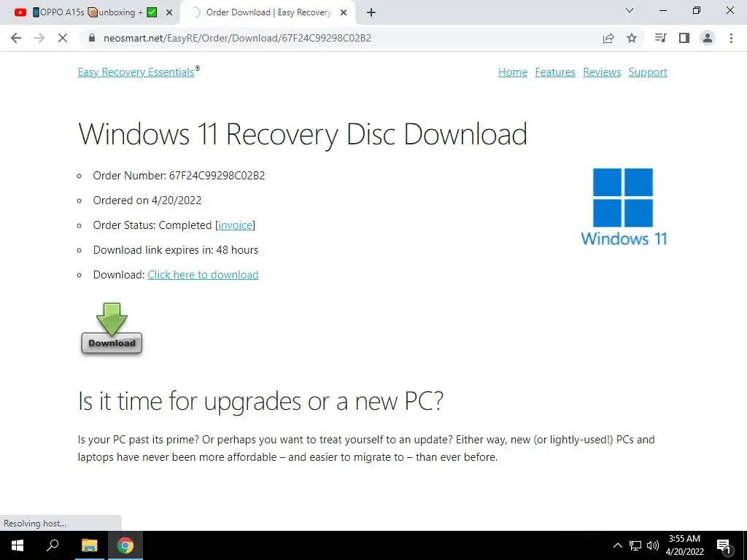This screenshot has width=747, height=560.
Task: Close the OPPO A15s YouTube tab
Action: click(x=169, y=13)
